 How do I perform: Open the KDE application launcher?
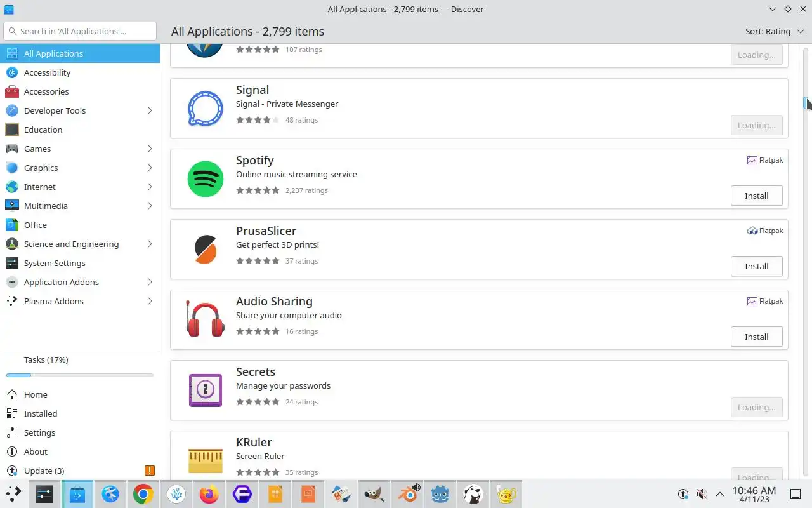(x=14, y=494)
